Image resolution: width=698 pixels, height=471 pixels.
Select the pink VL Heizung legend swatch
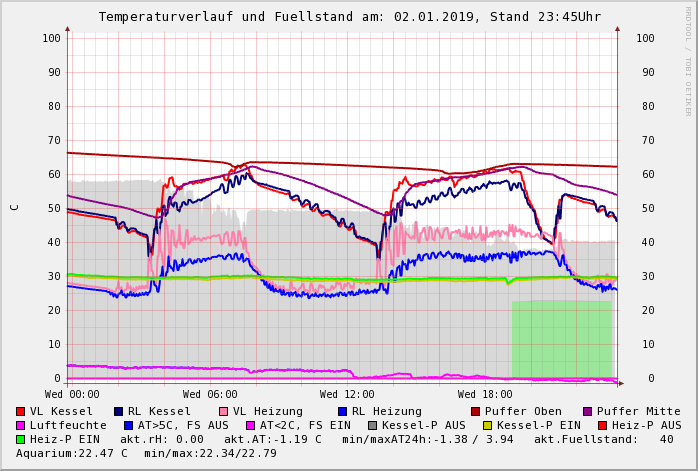coord(224,411)
